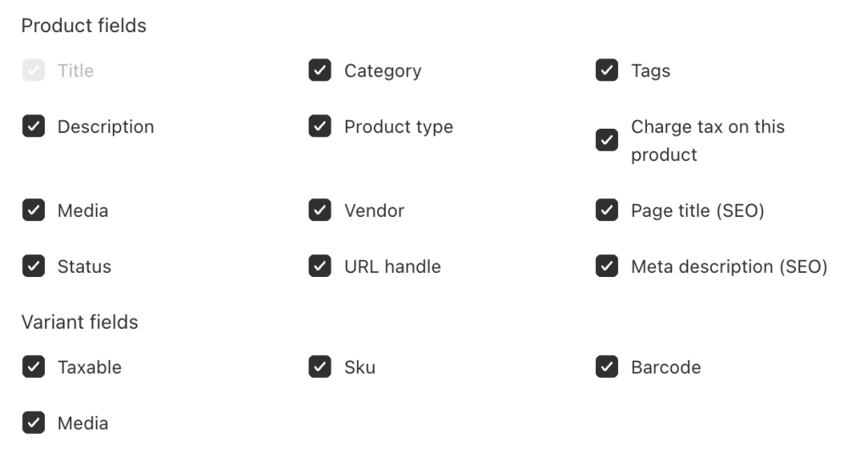The height and width of the screenshot is (449, 868).
Task: Uncheck the Media checkbox under Product fields
Action: pos(33,210)
